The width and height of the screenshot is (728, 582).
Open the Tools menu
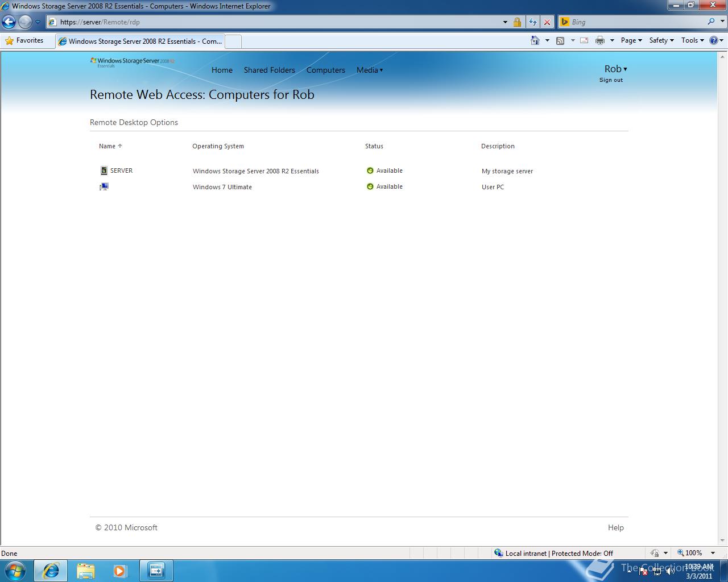693,40
